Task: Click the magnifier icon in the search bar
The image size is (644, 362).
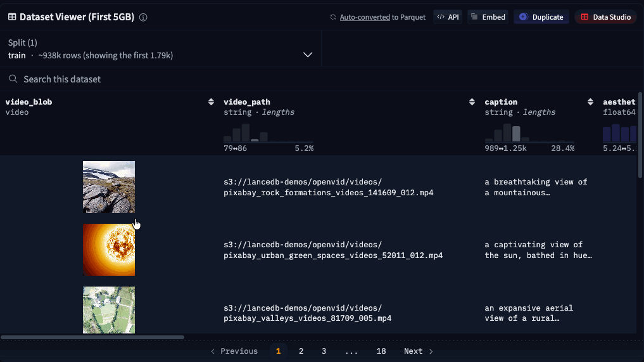Action: [13, 79]
